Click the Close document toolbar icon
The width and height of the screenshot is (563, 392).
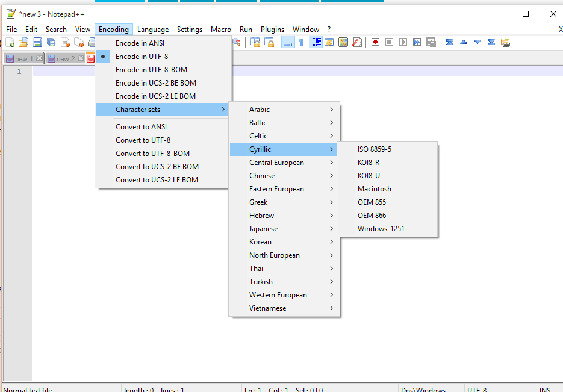coord(66,42)
